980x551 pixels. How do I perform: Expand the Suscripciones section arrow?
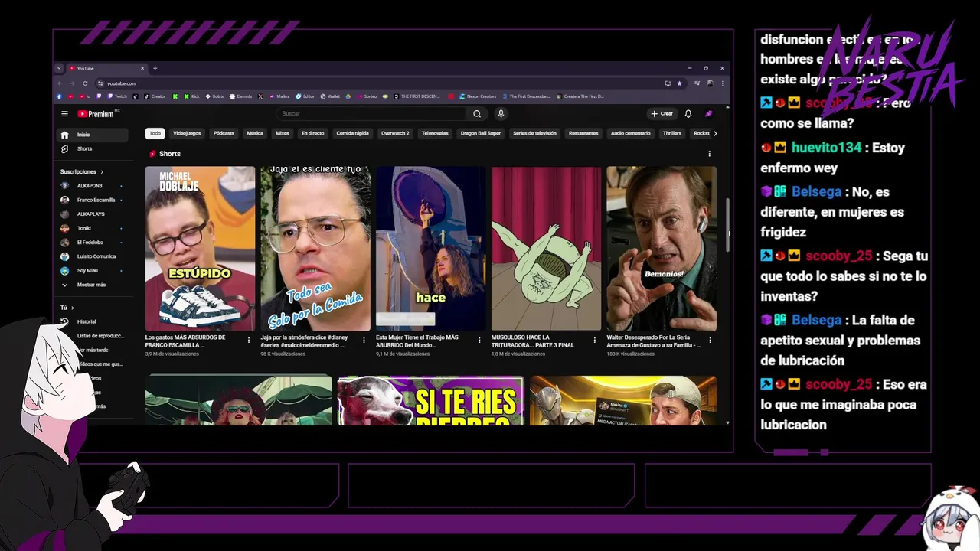click(101, 172)
